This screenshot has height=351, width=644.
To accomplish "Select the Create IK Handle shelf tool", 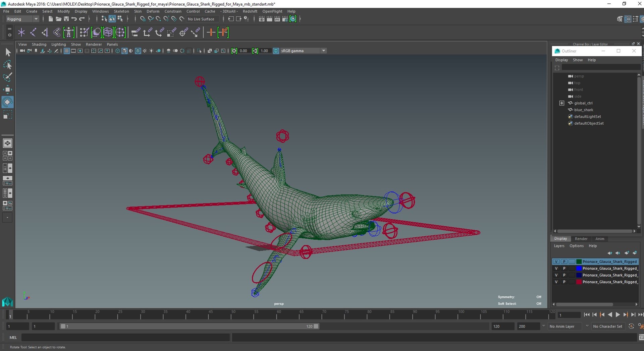I will [45, 33].
